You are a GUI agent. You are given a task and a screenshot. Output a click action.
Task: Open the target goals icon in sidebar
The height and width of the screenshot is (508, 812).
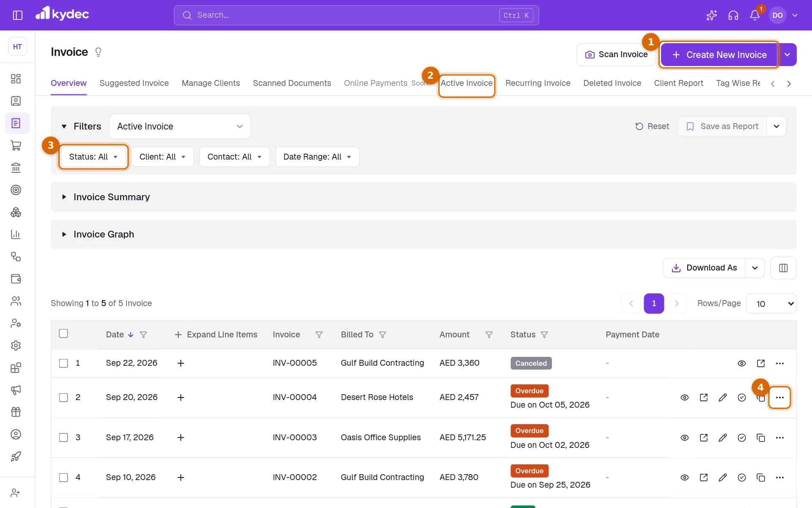(16, 190)
